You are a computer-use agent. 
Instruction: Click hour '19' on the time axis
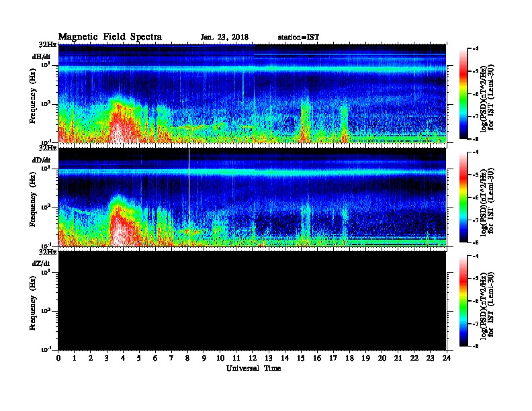tap(365, 359)
